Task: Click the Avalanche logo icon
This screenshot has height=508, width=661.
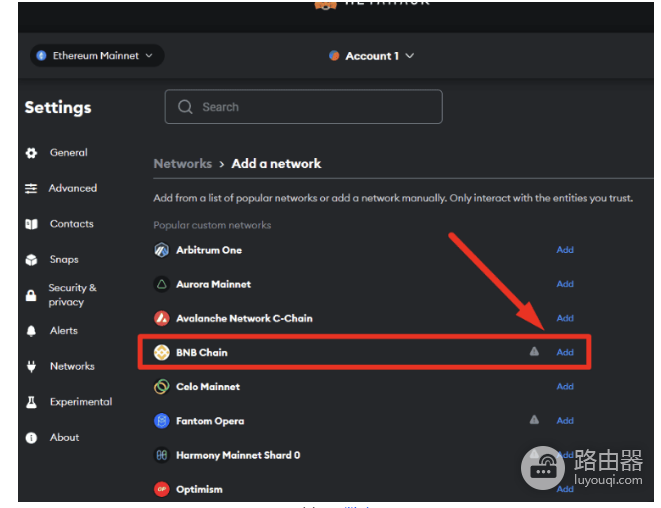Action: click(x=161, y=318)
